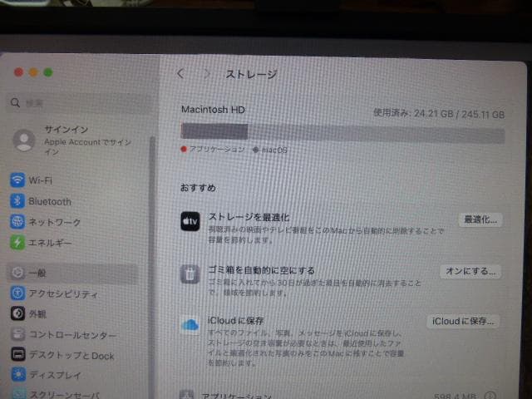Click the アプリケーション row at bottom
The image size is (532, 399).
pyautogui.click(x=339, y=395)
